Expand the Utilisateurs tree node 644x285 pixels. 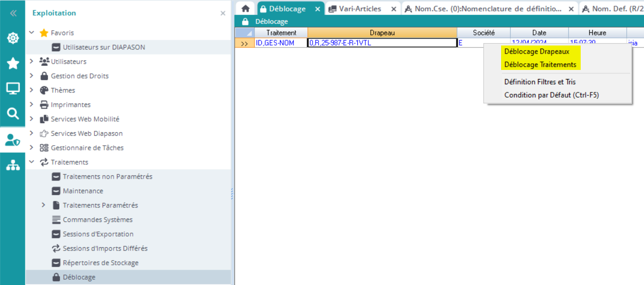pos(32,61)
